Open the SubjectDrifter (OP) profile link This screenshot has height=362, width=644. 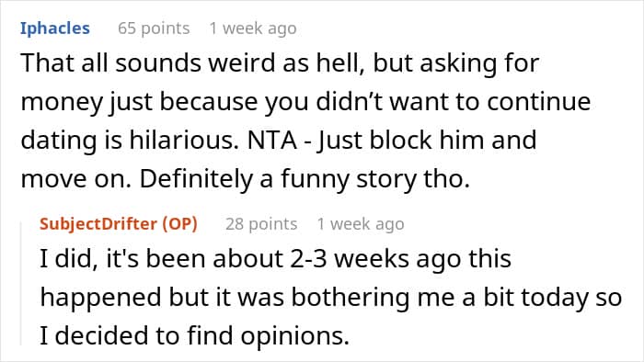click(x=119, y=224)
